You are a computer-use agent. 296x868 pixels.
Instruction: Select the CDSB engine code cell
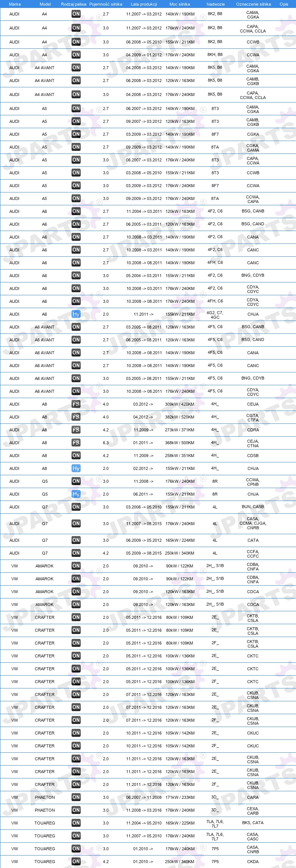click(253, 456)
